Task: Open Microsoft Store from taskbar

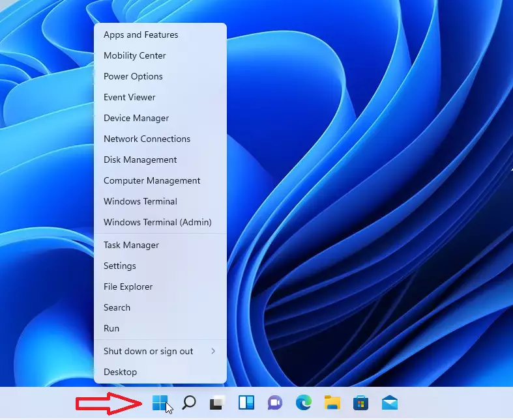Action: (361, 402)
